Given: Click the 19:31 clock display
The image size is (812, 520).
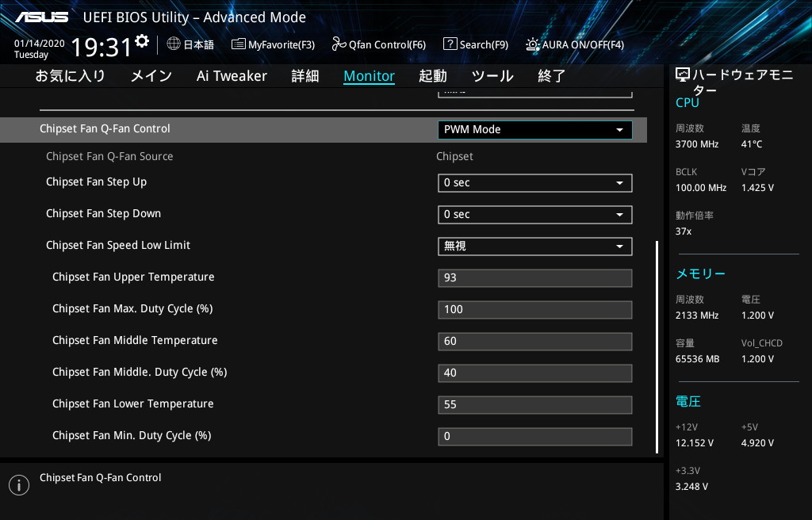Looking at the screenshot, I should click(101, 48).
